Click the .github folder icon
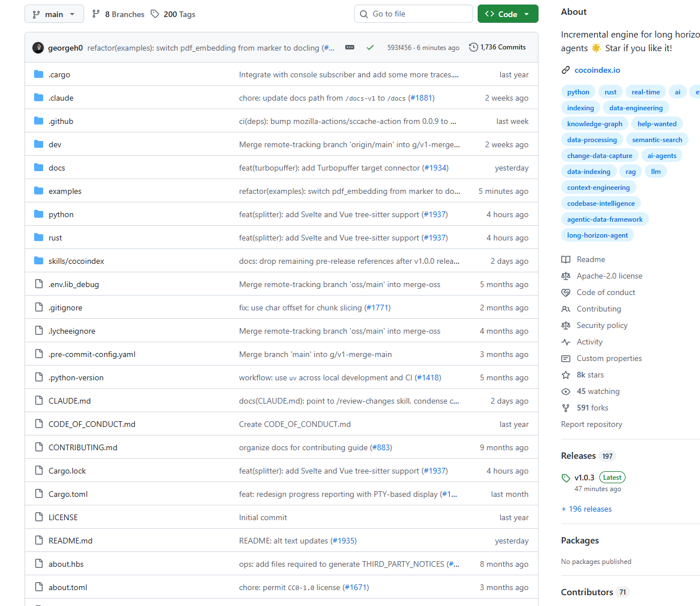Screen dimensions: 700x606 click(39, 121)
